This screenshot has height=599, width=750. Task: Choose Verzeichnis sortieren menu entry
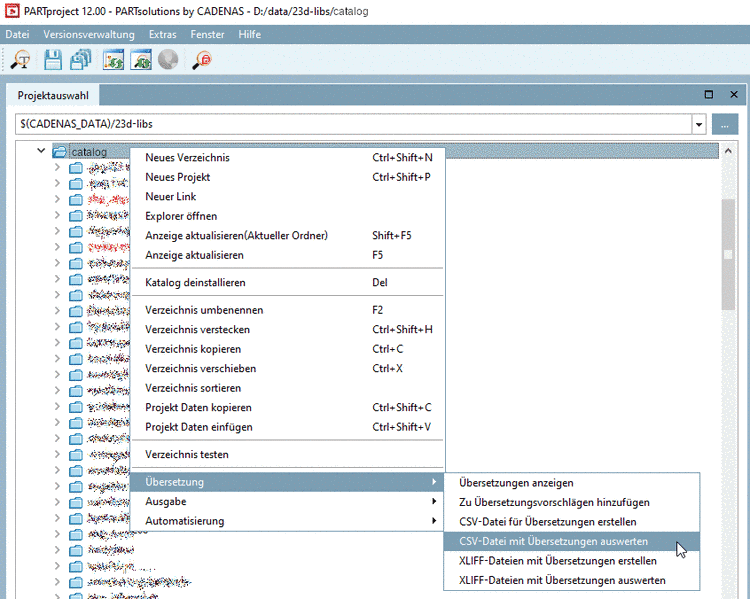[287, 388]
